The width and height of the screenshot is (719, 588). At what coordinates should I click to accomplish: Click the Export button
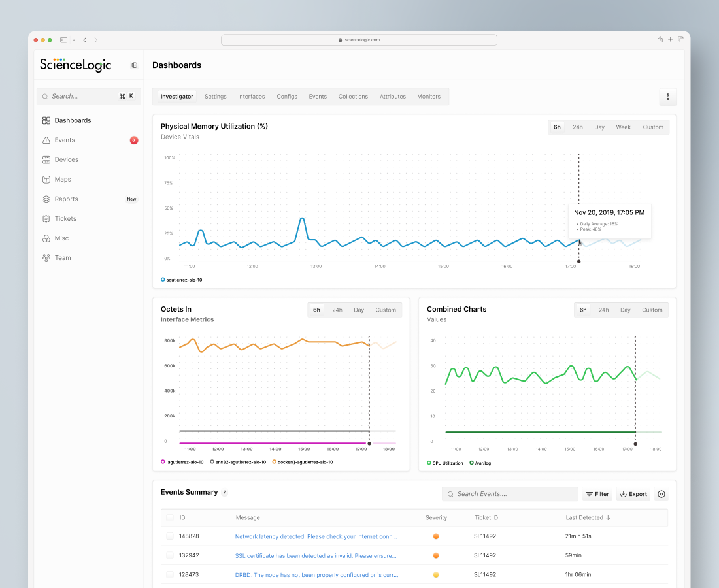point(633,494)
